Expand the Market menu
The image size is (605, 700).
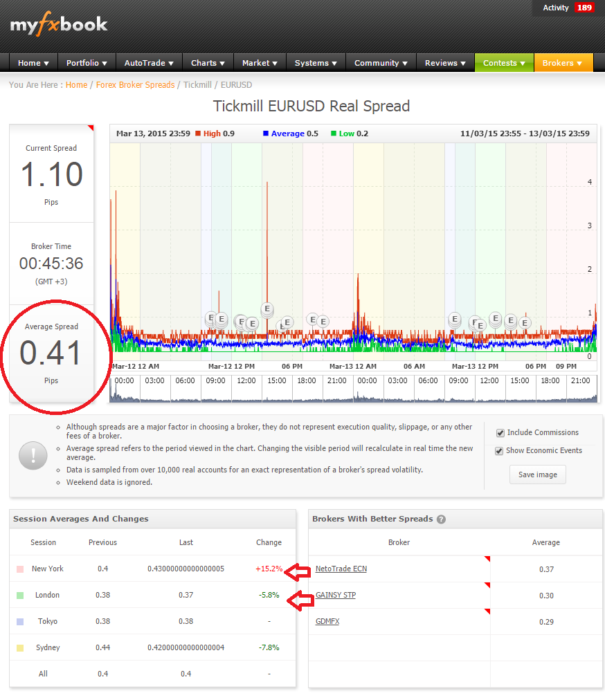coord(260,63)
